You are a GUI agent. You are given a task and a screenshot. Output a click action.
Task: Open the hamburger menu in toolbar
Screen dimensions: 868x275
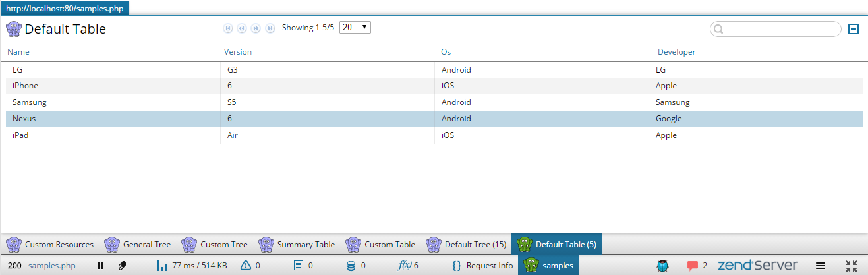(821, 266)
